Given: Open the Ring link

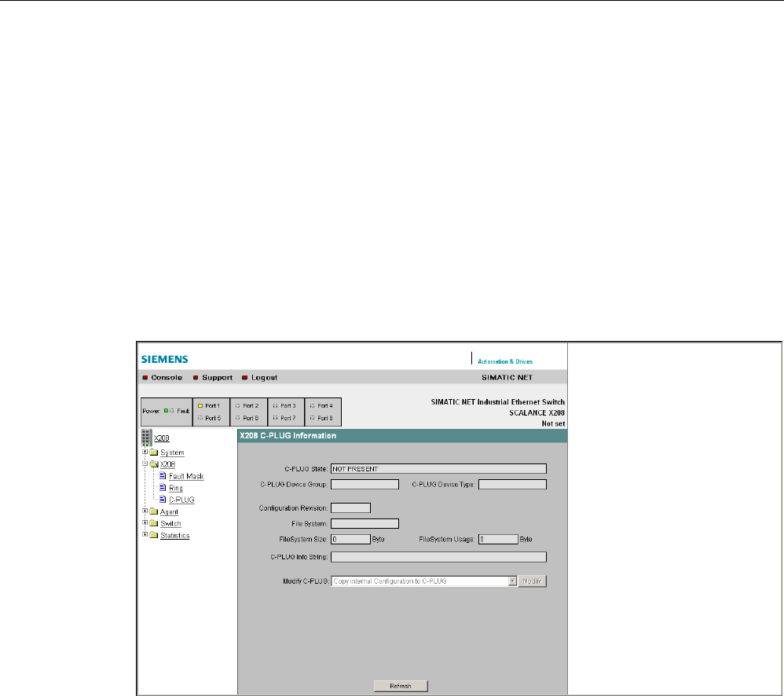Looking at the screenshot, I should point(175,488).
